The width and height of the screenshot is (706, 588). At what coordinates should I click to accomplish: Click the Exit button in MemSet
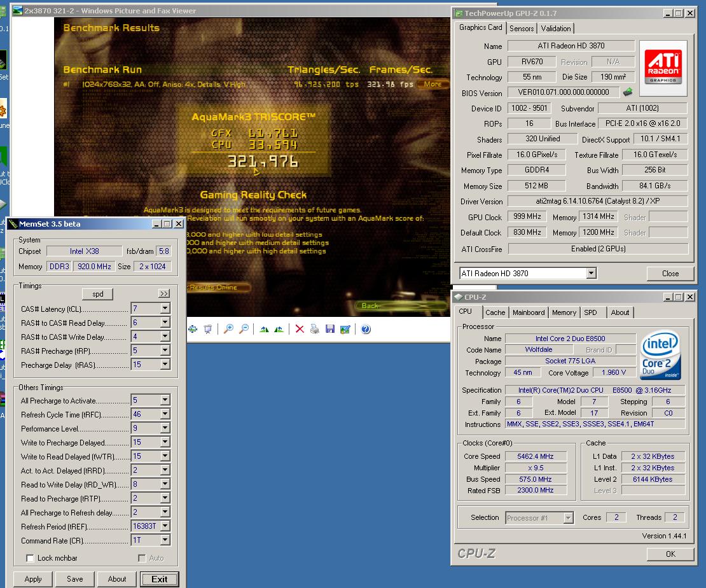click(160, 579)
